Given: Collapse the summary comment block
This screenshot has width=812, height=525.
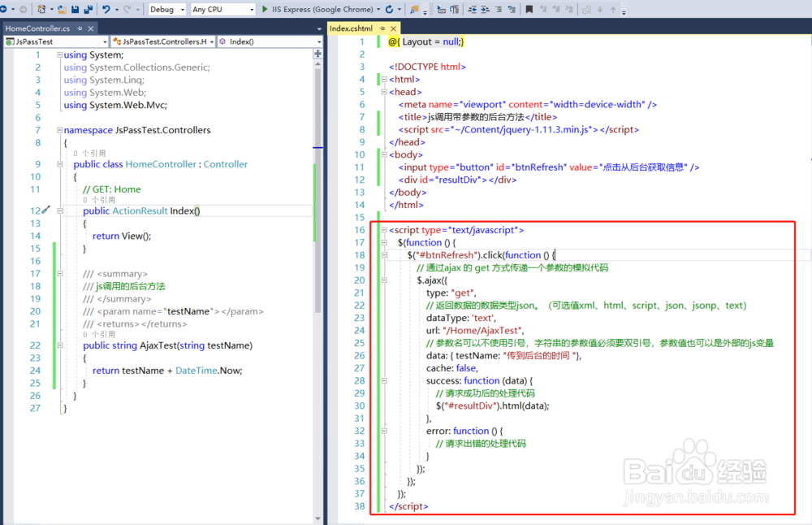Looking at the screenshot, I should tap(59, 273).
